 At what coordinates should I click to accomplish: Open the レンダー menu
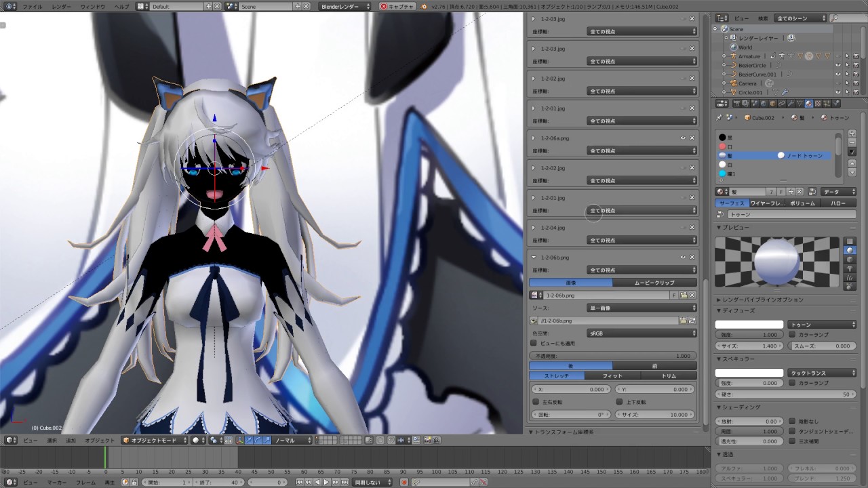pos(61,6)
